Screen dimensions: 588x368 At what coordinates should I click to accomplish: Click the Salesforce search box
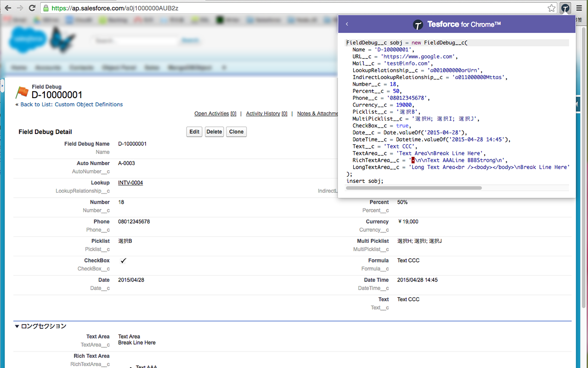click(135, 41)
